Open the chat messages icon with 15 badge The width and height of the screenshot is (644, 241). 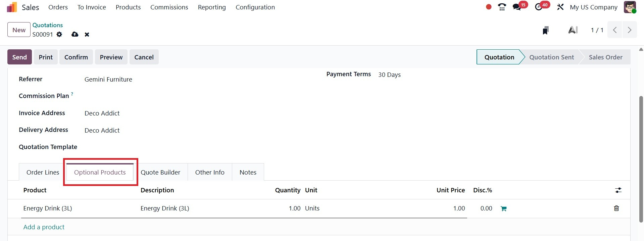pyautogui.click(x=517, y=7)
